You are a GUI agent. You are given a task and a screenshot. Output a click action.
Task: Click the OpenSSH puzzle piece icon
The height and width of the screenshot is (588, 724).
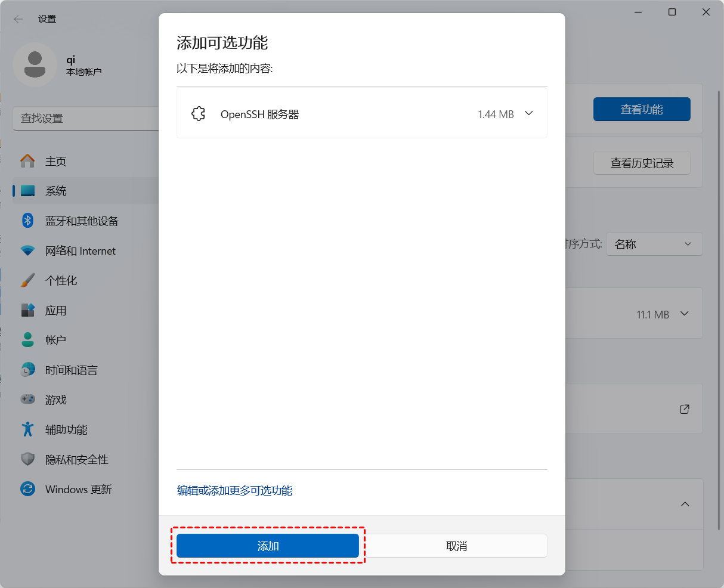(198, 114)
